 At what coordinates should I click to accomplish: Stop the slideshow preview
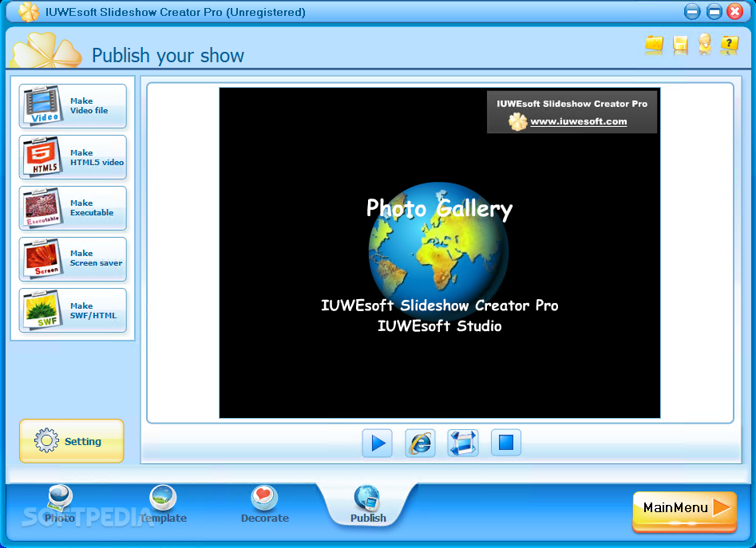pos(506,443)
